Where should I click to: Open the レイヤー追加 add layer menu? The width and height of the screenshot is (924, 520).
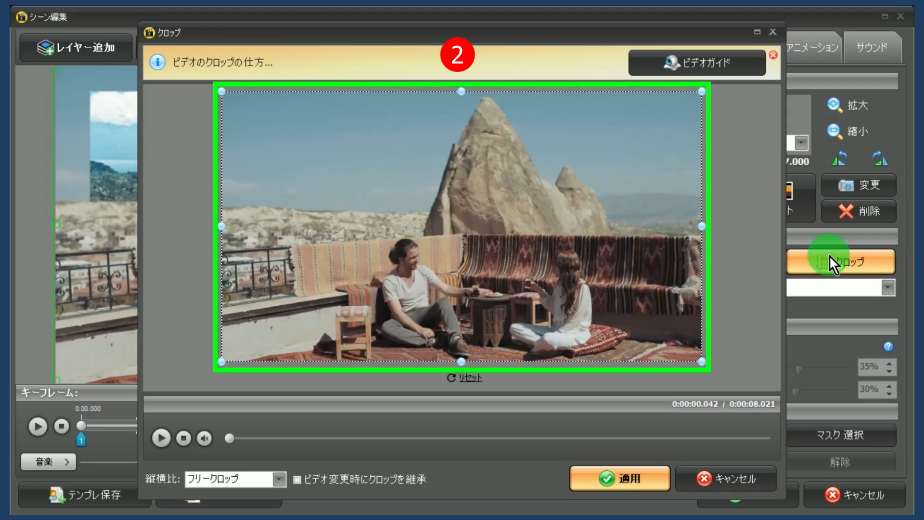[75, 47]
